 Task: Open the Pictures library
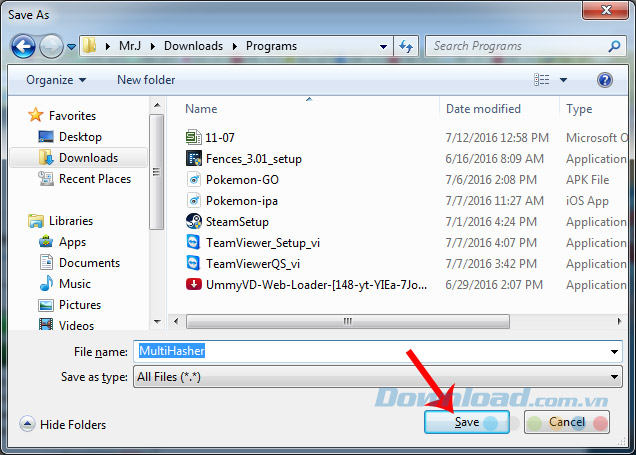click(x=80, y=305)
